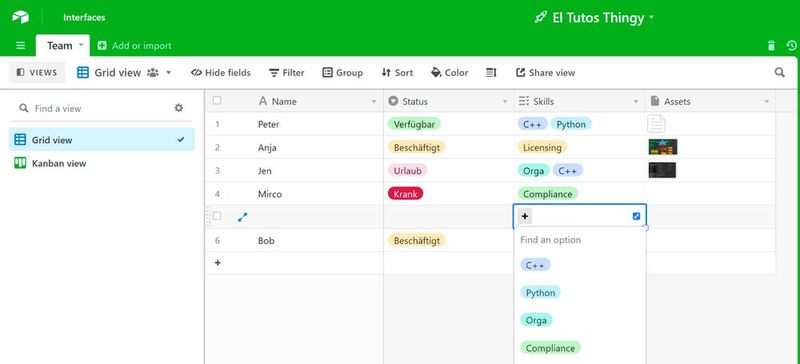Choose Orga option in dropdown list
800x364 pixels.
536,320
